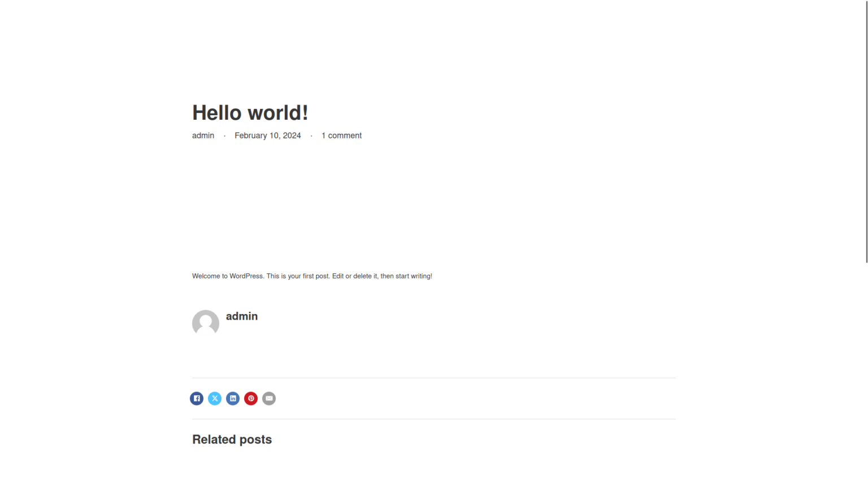Click the dot separator before 1 comment
The height and width of the screenshot is (488, 868).
[x=311, y=136]
